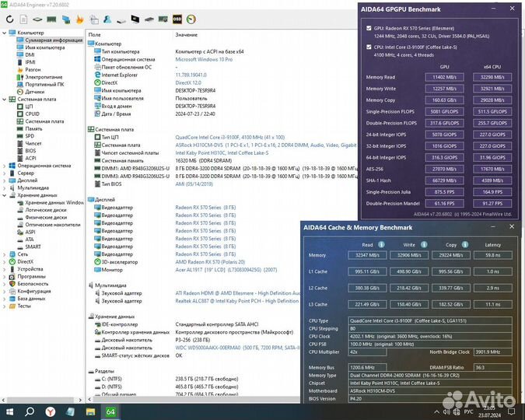The height and width of the screenshot is (420, 525).
Task: Collapse the Хранение данных tree node
Action: [4, 195]
